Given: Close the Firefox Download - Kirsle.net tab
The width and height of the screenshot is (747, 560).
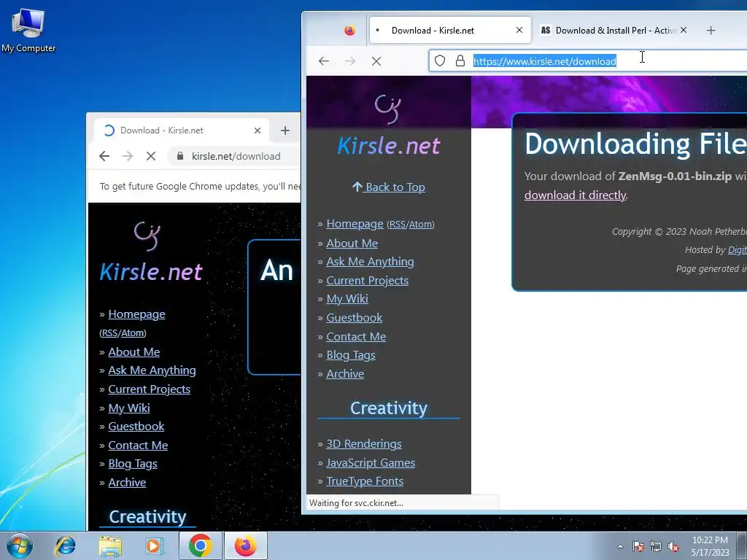Looking at the screenshot, I should click(x=519, y=30).
